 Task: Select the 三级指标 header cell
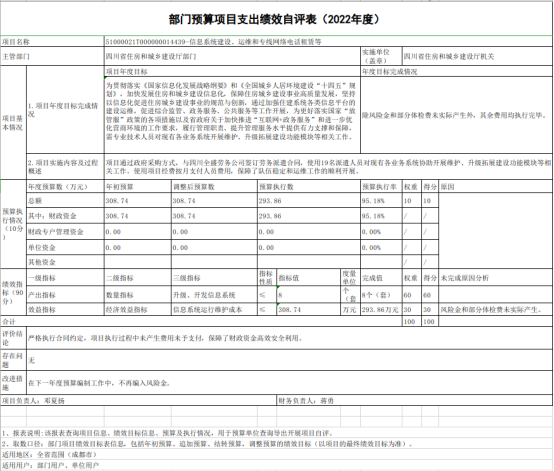(x=214, y=278)
